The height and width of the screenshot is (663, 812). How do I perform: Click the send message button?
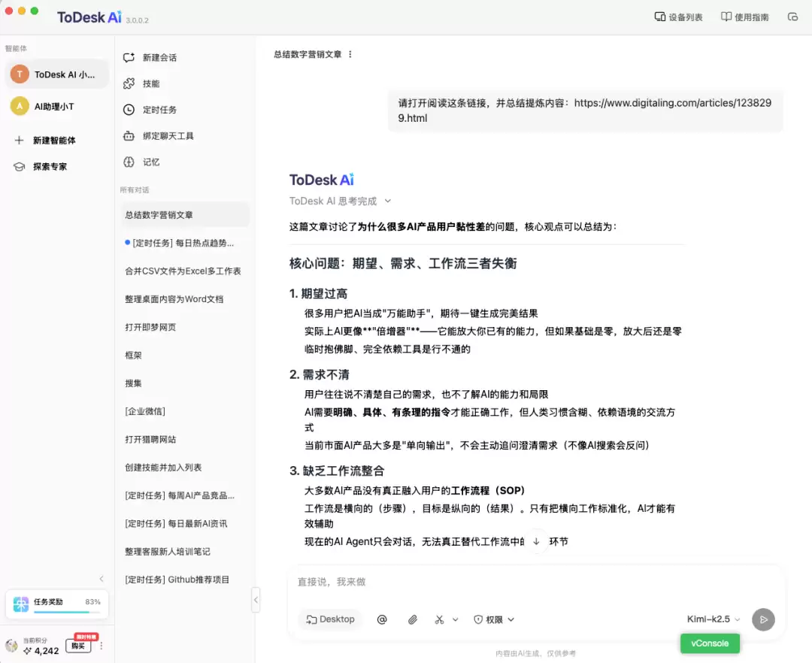pyautogui.click(x=763, y=619)
